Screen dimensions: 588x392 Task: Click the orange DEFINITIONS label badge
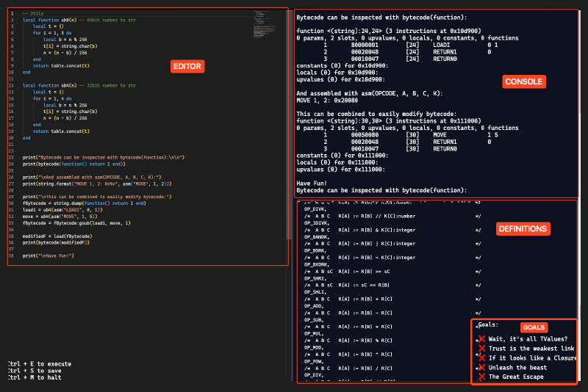523,229
